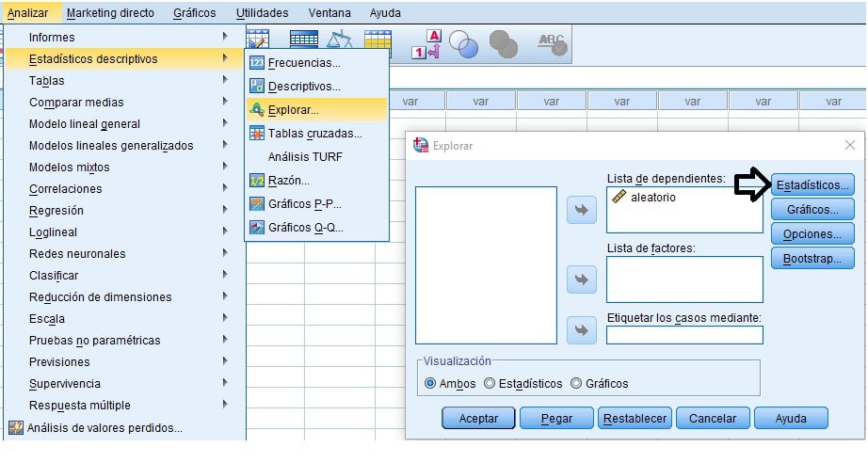Click arrow button beside Etiquetar los casos
Screen dimensions: 868x463
pyautogui.click(x=581, y=330)
